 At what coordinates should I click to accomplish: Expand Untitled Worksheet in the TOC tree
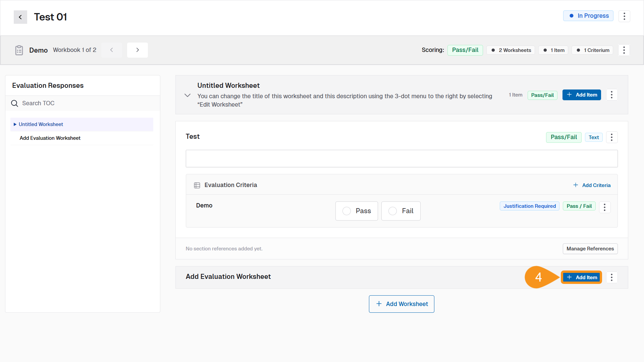pos(15,124)
